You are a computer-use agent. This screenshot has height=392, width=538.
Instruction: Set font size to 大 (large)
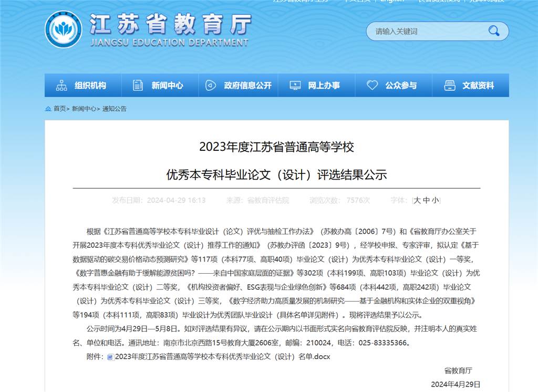tap(417, 200)
